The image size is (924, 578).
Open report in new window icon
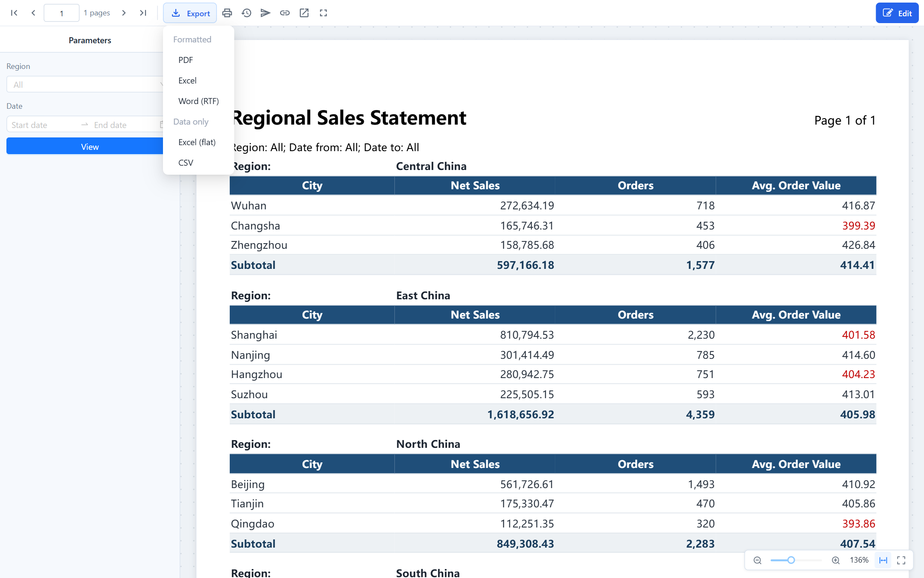[304, 13]
